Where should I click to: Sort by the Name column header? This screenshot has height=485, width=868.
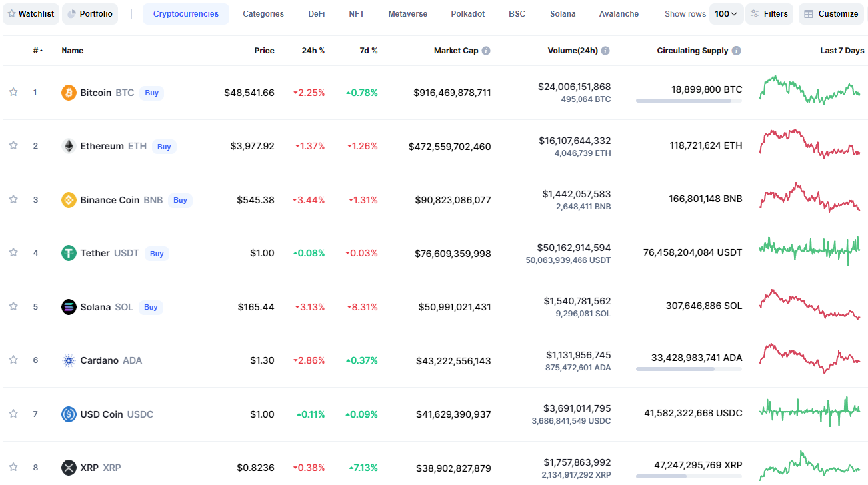73,51
